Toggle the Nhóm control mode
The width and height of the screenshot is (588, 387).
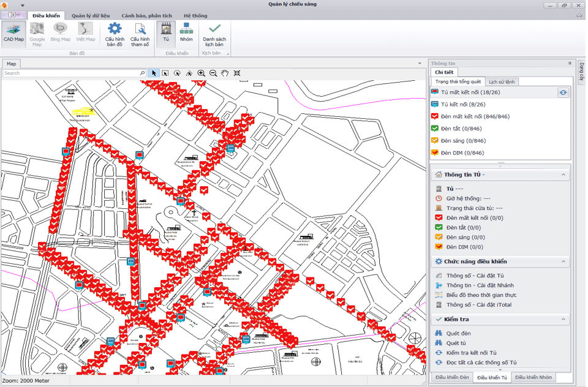[186, 34]
